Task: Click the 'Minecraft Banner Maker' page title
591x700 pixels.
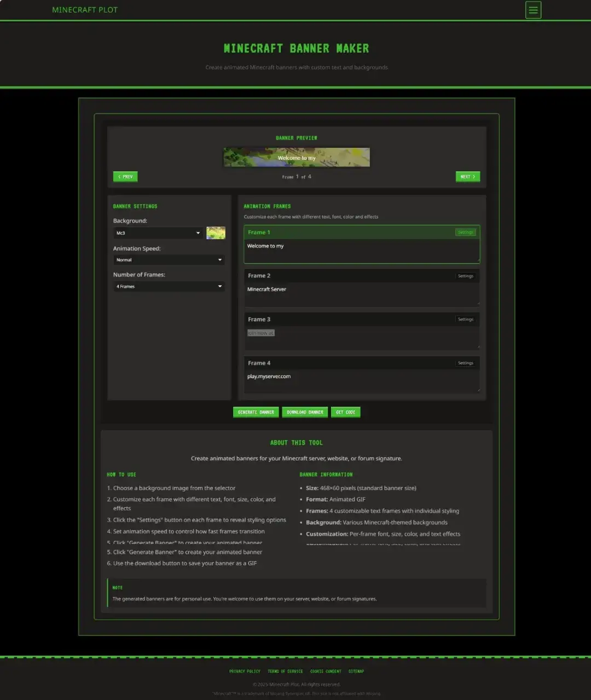Action: (x=297, y=49)
